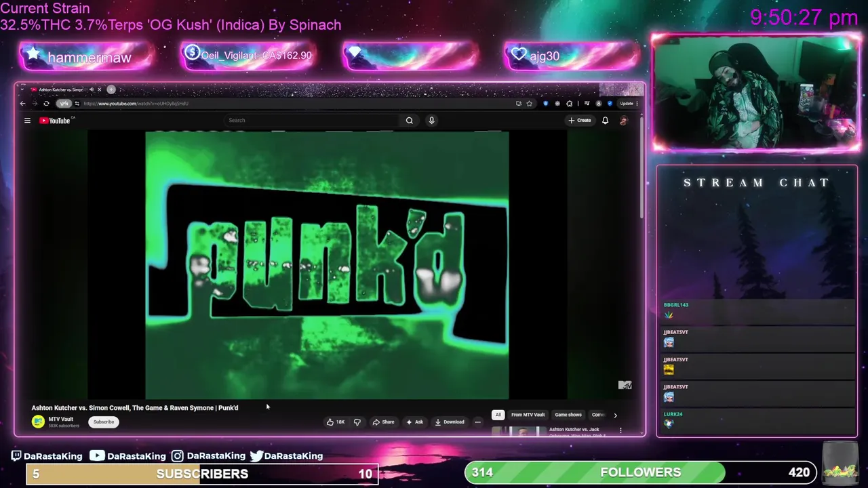Click the browser back arrow
This screenshot has height=488, width=868.
[x=22, y=104]
